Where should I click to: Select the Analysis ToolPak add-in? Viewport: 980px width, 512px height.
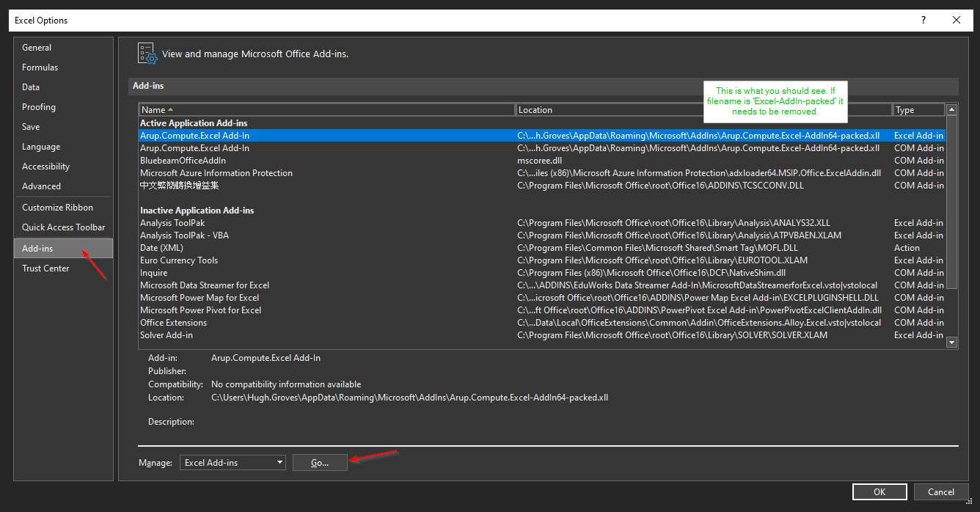(x=542, y=223)
